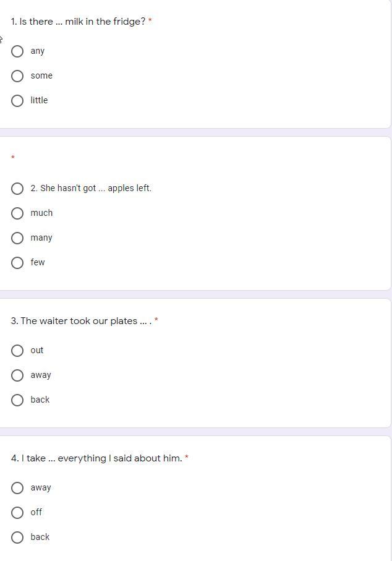Click the 'I take ... everything I said about him' title

point(96,458)
